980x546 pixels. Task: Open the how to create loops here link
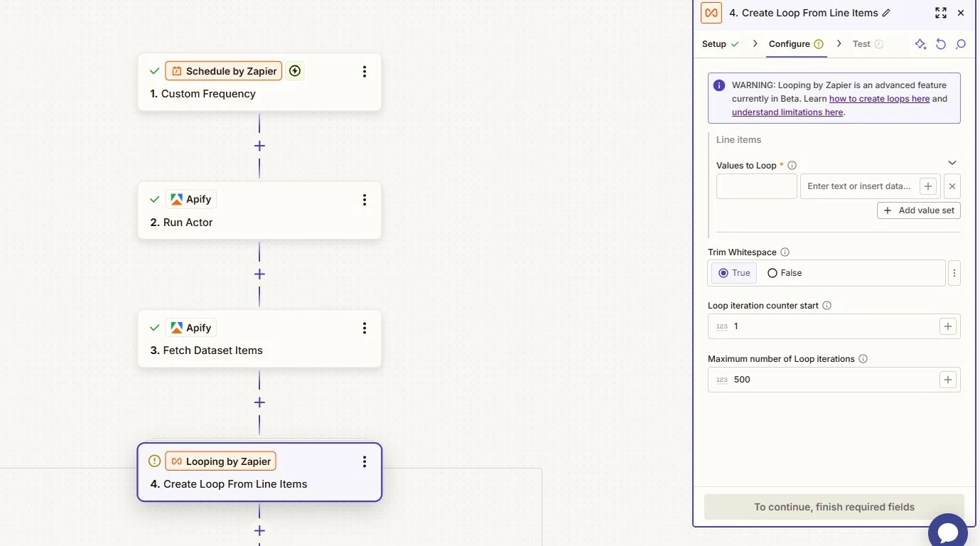(879, 99)
